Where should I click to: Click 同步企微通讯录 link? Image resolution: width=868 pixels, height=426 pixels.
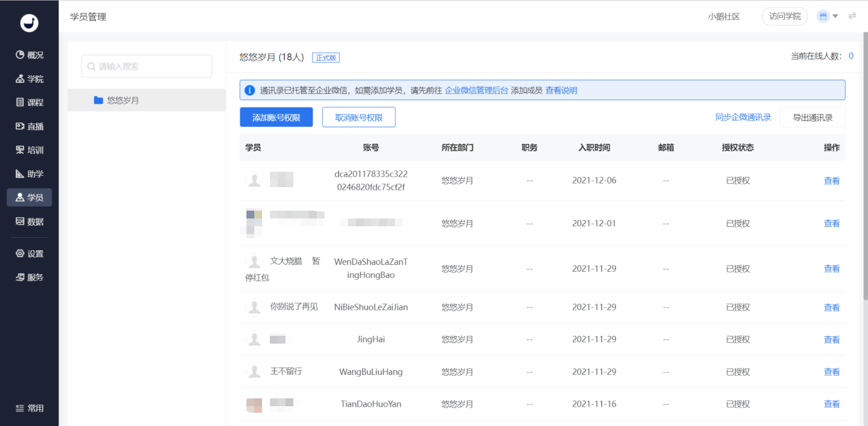(x=743, y=117)
